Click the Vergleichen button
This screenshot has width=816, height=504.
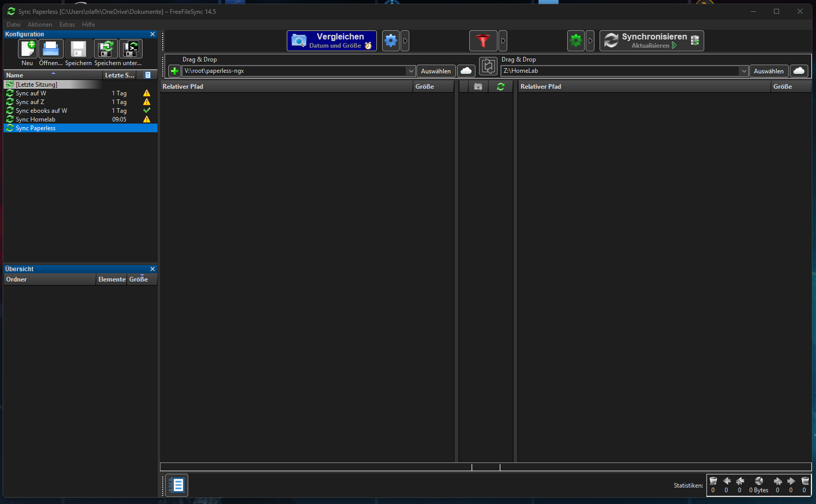point(332,41)
